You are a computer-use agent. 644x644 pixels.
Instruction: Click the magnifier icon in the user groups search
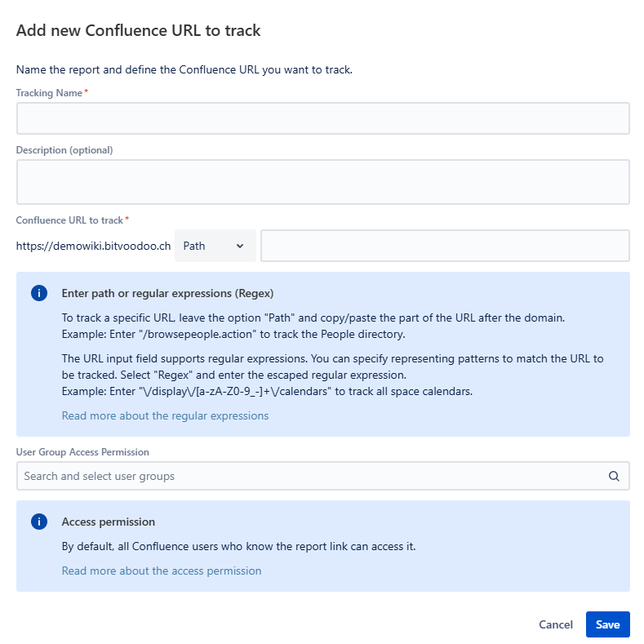tap(614, 476)
